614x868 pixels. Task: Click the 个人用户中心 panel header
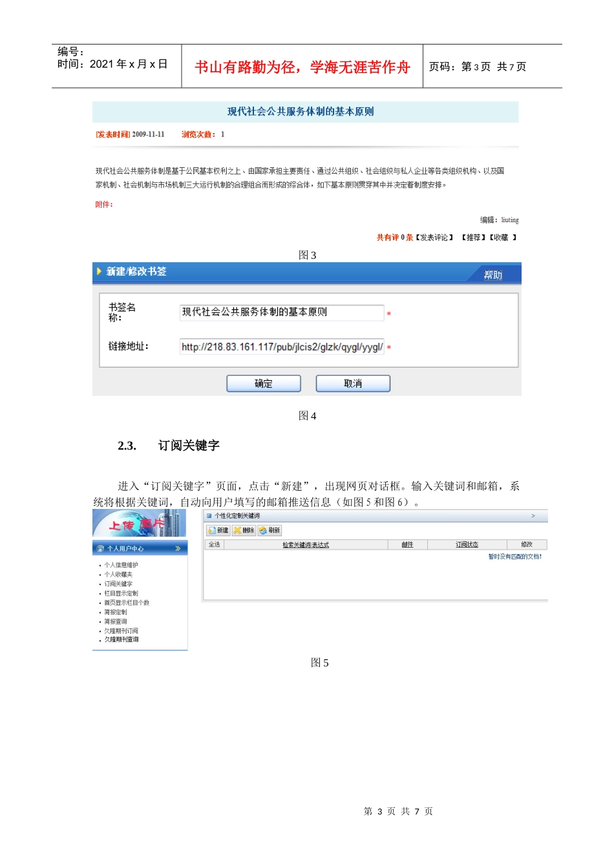pos(140,548)
